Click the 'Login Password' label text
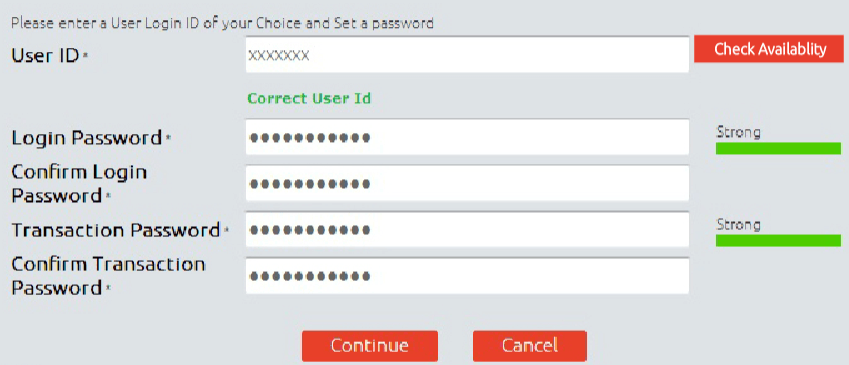 (x=87, y=139)
